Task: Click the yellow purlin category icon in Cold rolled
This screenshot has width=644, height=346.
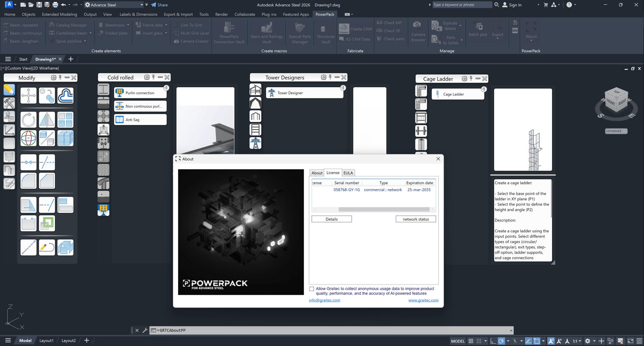Action: (103, 209)
